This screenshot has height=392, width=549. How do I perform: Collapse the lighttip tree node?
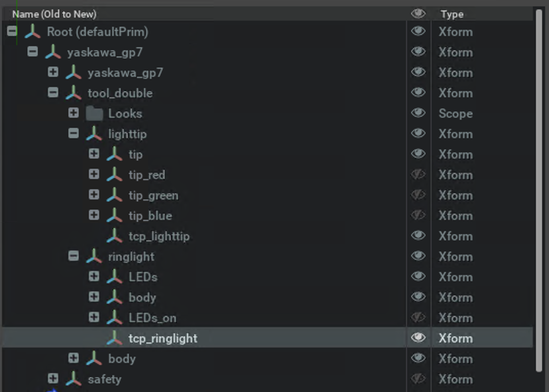(x=74, y=134)
